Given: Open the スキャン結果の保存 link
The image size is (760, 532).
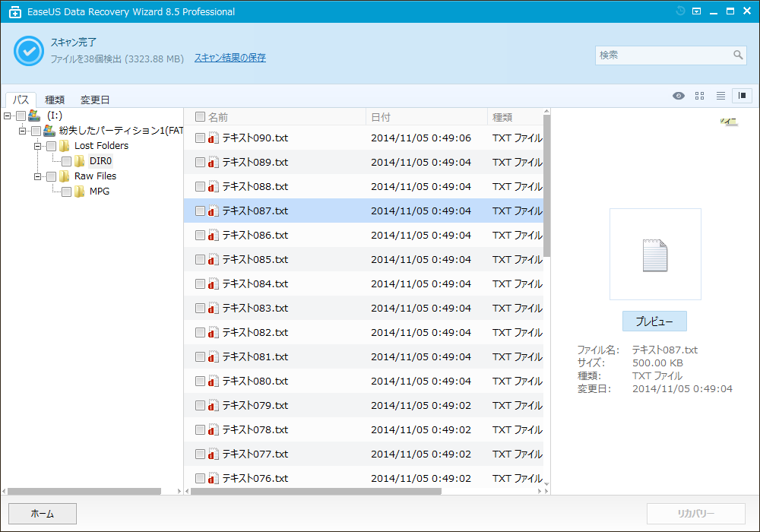Looking at the screenshot, I should 230,59.
